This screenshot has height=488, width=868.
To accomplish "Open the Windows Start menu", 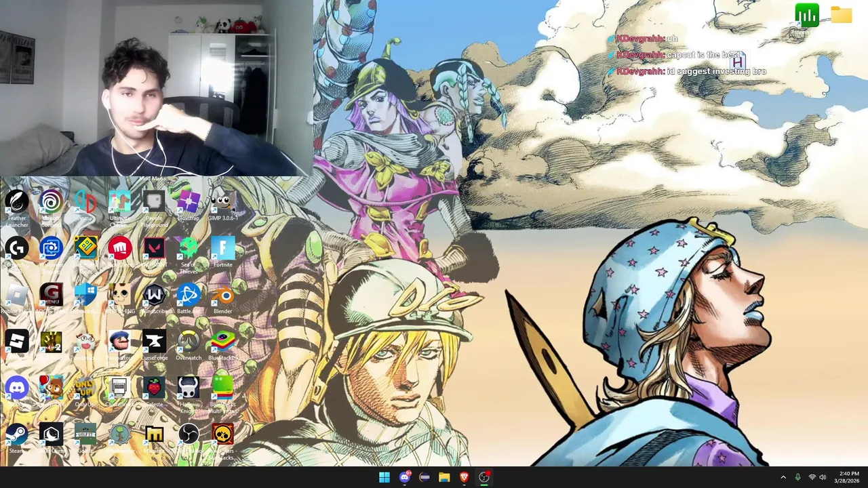I will point(384,477).
